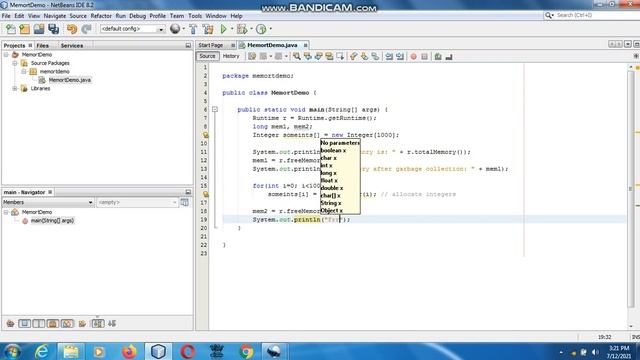This screenshot has height=360, width=640.
Task: Toggle Show Non-Public Members filter in Navigator
Action: point(53,323)
